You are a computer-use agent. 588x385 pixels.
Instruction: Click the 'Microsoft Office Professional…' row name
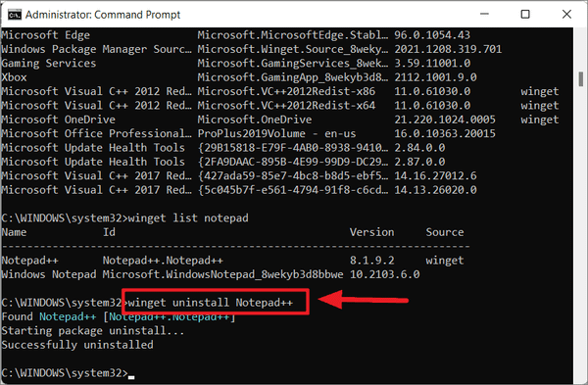click(x=96, y=134)
